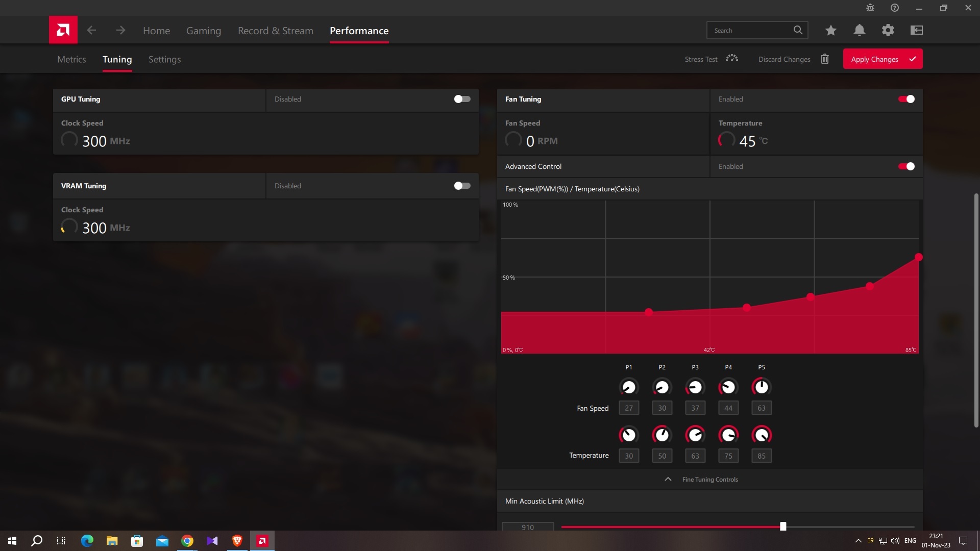Click the Min Acoustic Limit slider handle
This screenshot has width=980, height=551.
tap(783, 527)
